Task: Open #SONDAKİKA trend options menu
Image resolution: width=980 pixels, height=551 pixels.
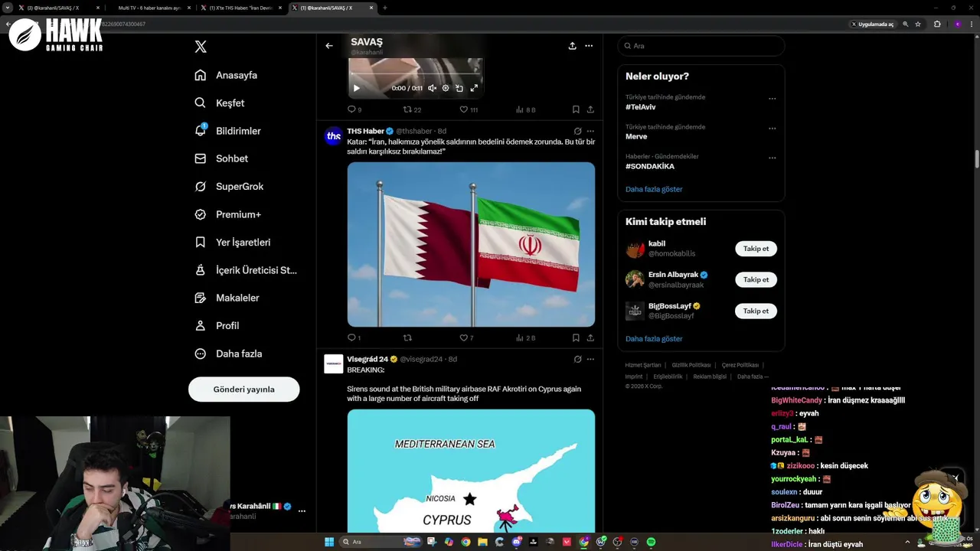Action: [772, 158]
